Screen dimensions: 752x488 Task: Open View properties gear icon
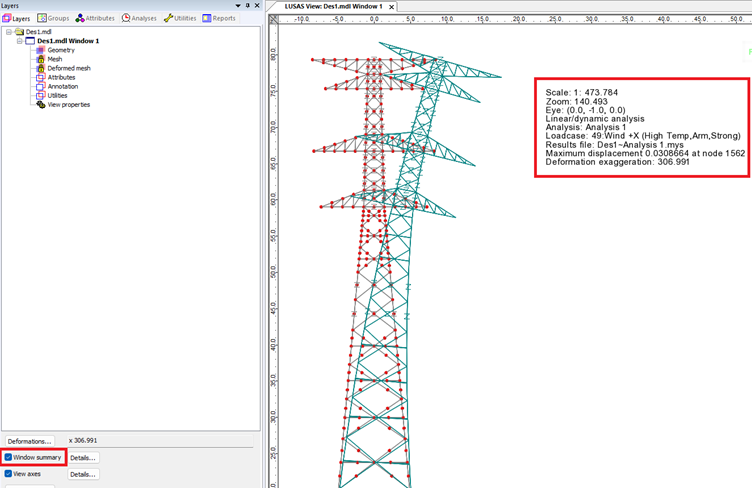(x=40, y=104)
